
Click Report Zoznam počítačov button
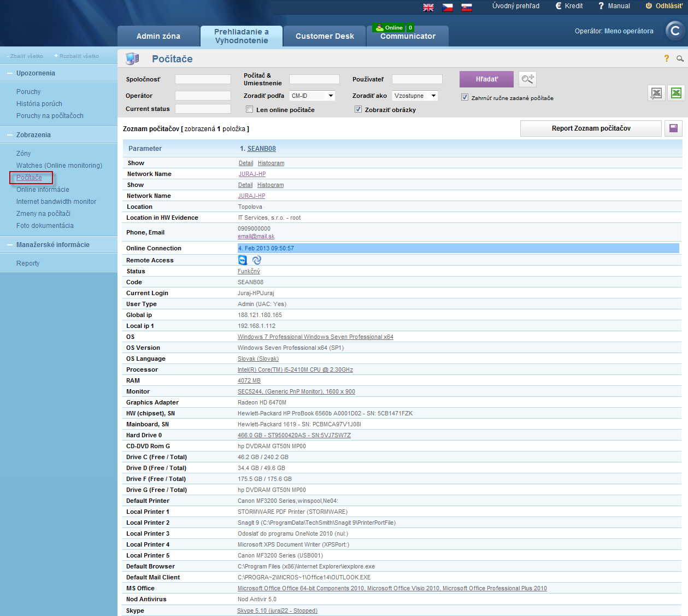[591, 128]
